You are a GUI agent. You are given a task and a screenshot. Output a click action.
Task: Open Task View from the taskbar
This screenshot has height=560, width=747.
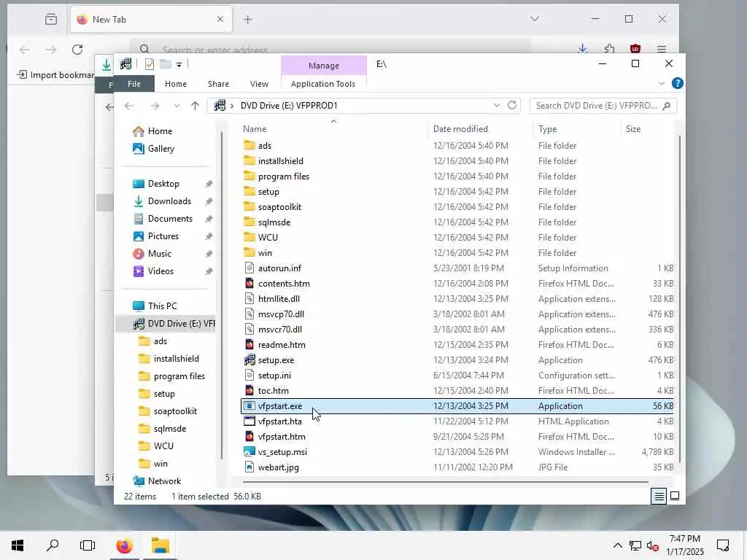pyautogui.click(x=88, y=545)
